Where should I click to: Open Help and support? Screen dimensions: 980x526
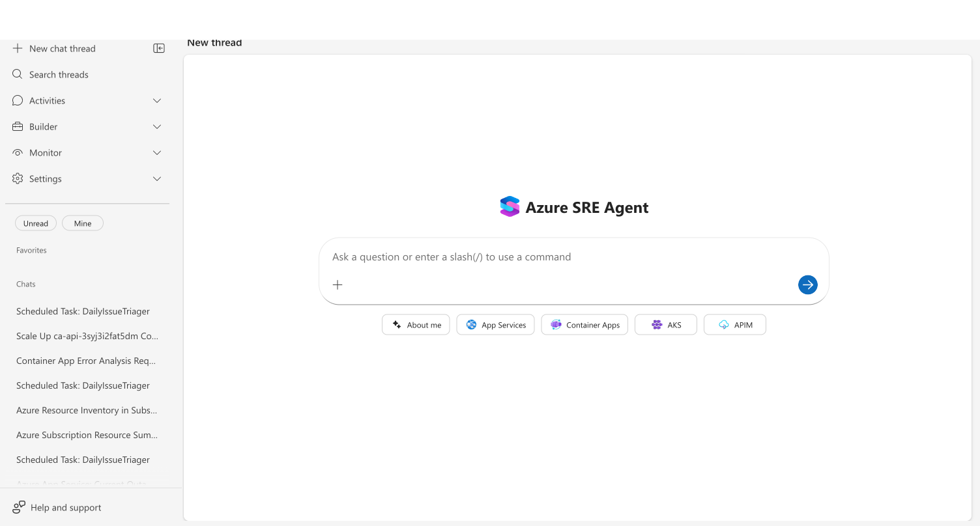tap(57, 507)
